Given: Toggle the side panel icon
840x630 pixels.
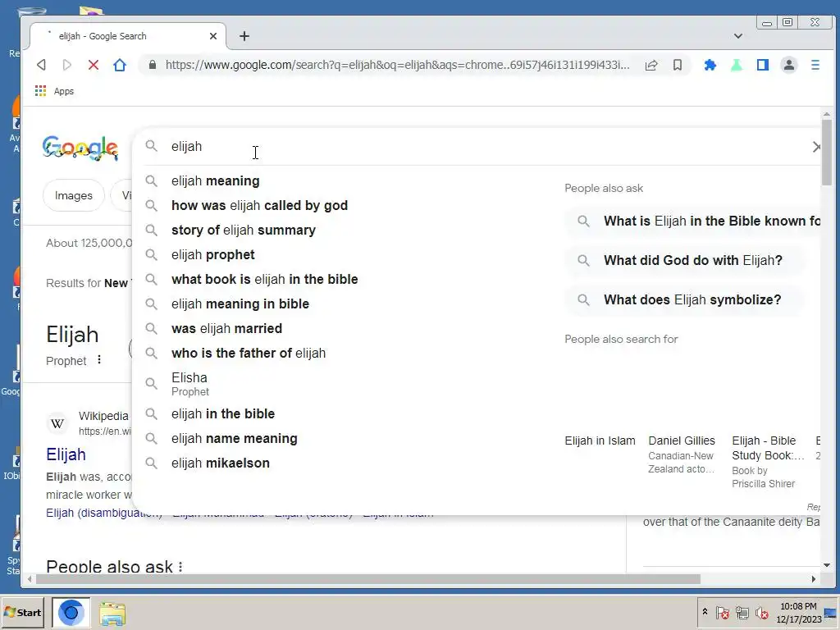Looking at the screenshot, I should click(763, 65).
